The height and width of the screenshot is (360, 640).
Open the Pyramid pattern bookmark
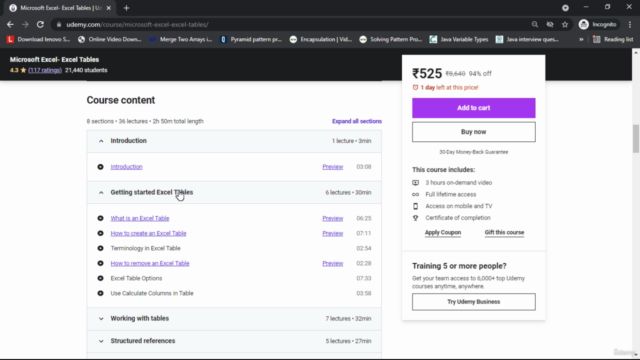pyautogui.click(x=251, y=40)
